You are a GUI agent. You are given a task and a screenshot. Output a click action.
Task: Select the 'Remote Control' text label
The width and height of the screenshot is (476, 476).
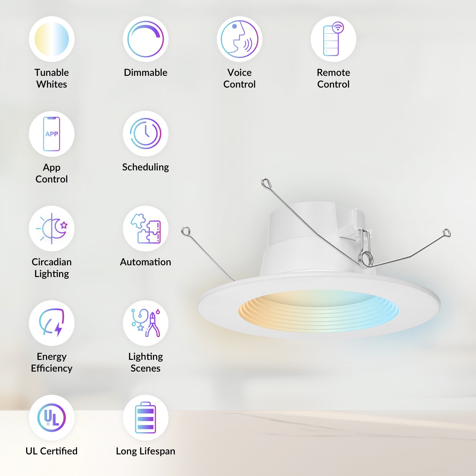pyautogui.click(x=333, y=78)
